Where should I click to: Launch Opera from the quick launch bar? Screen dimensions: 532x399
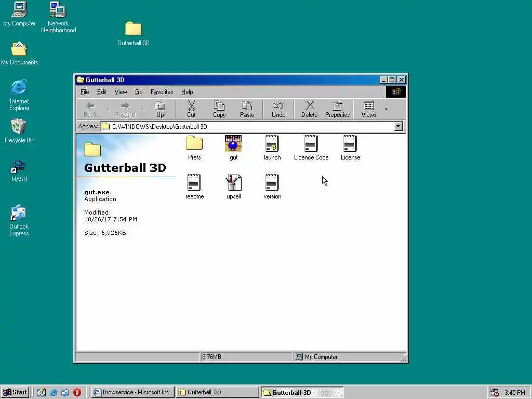pos(77,392)
